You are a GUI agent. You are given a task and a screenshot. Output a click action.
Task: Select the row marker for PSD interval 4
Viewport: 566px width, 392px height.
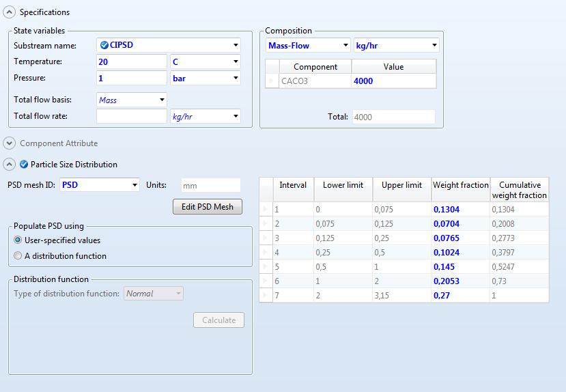point(266,252)
